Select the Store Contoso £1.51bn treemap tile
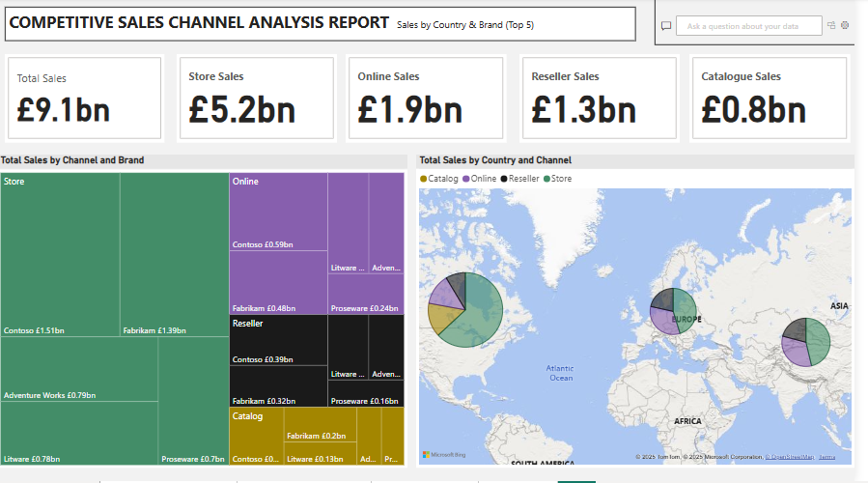 (x=60, y=256)
